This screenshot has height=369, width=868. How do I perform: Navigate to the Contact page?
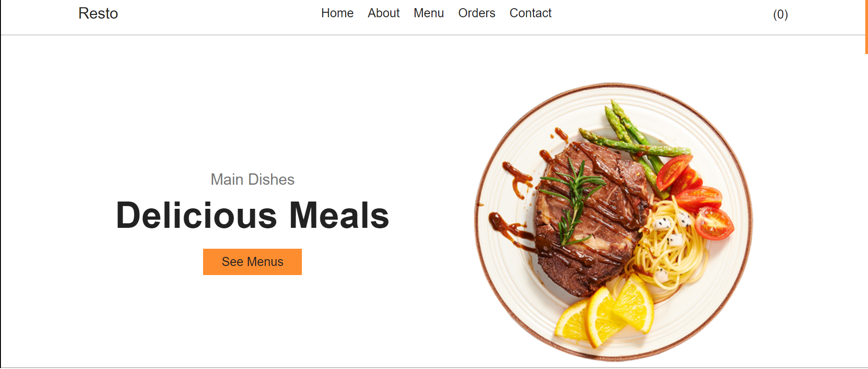pyautogui.click(x=530, y=13)
